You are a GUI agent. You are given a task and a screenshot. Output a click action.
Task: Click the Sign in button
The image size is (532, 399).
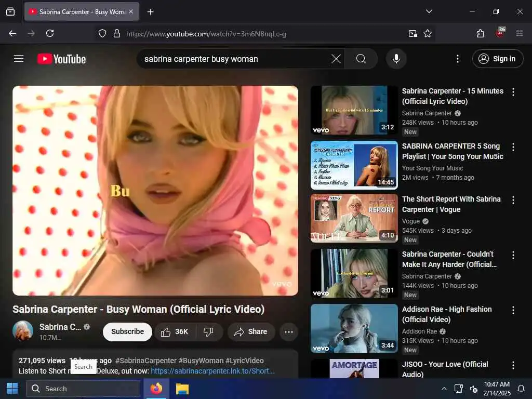click(497, 59)
